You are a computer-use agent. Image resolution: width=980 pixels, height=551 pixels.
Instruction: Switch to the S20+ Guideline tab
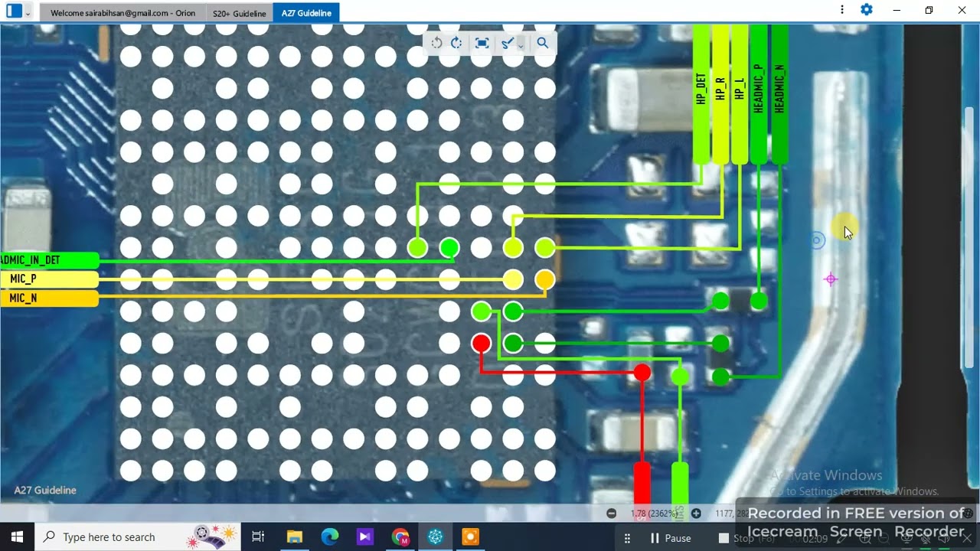click(240, 13)
